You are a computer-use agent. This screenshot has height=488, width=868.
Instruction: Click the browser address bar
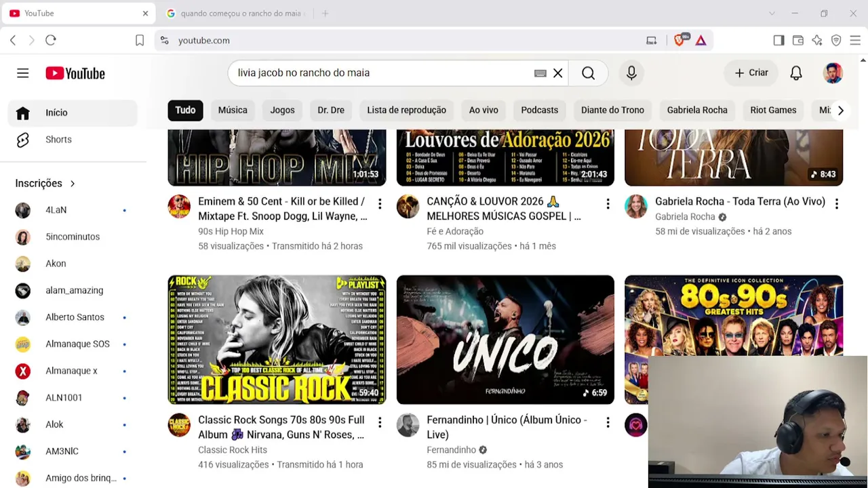tap(407, 41)
